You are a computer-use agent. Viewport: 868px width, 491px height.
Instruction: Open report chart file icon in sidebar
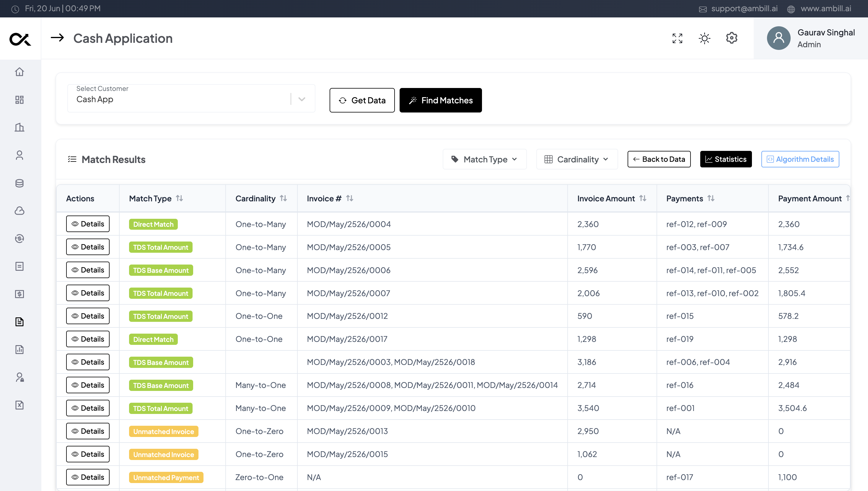(x=19, y=349)
